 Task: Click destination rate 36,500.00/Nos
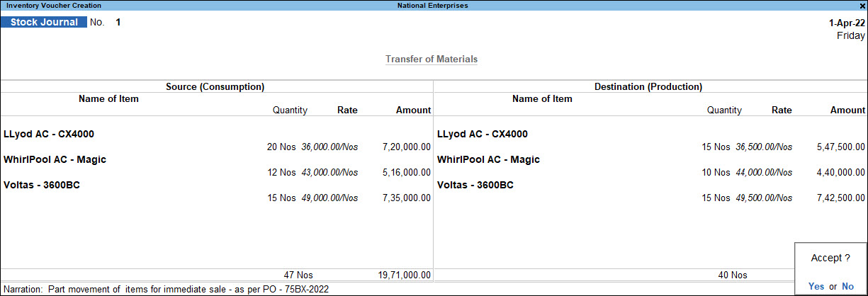(764, 147)
